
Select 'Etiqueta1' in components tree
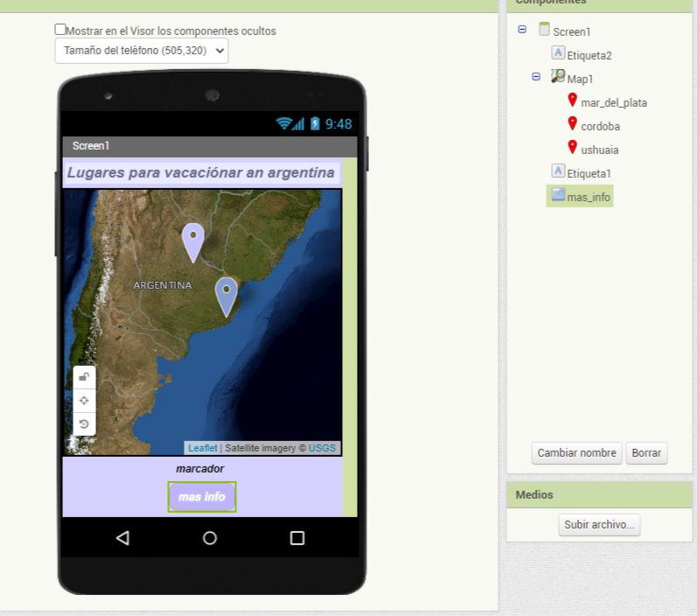click(x=589, y=173)
